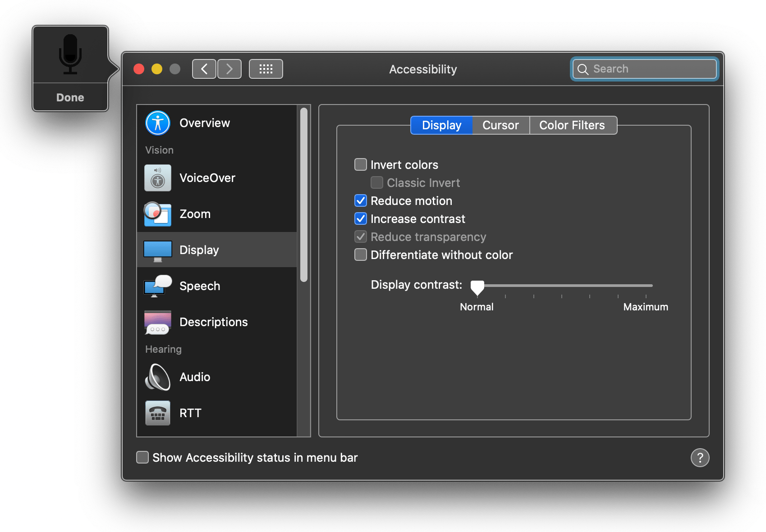Enable the Invert colors checkbox
This screenshot has width=766, height=532.
[361, 164]
